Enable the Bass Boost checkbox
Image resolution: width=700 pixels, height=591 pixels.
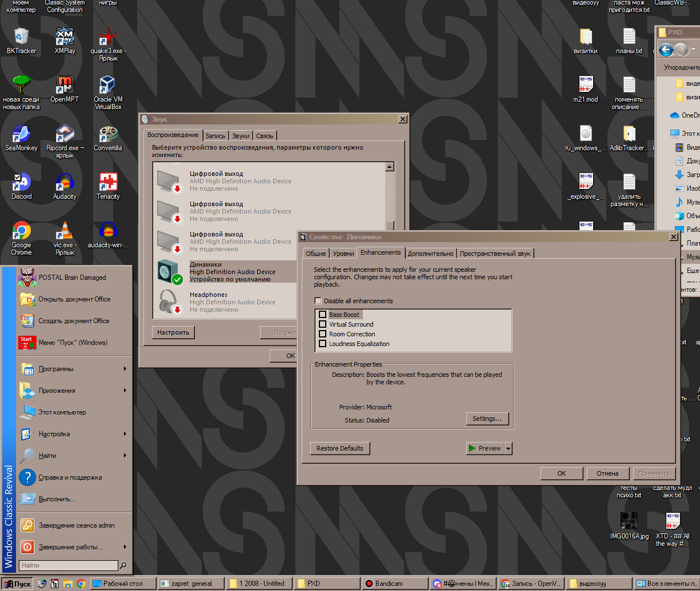click(323, 315)
